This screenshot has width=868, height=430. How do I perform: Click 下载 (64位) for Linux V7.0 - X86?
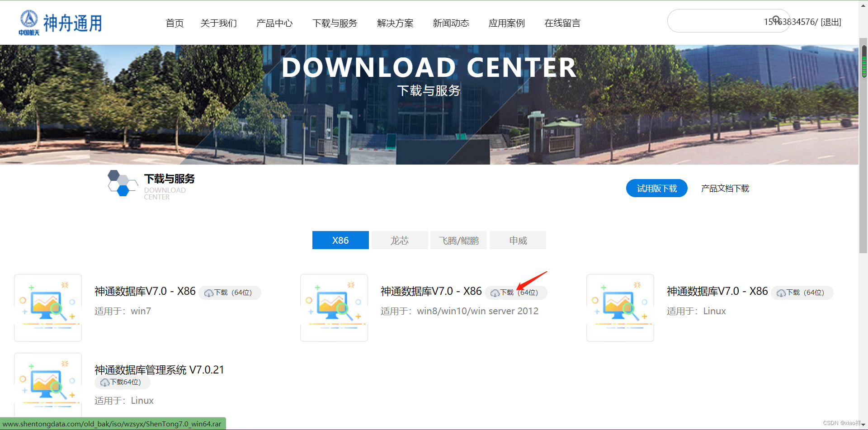click(x=802, y=293)
